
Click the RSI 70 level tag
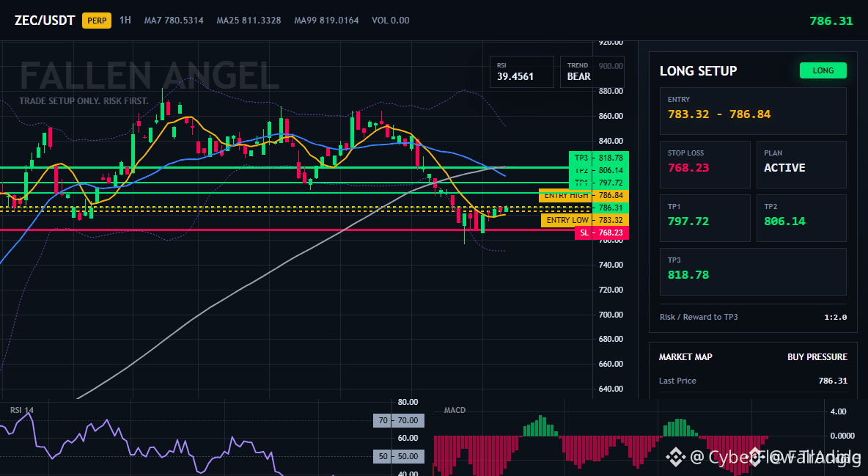[x=399, y=420]
